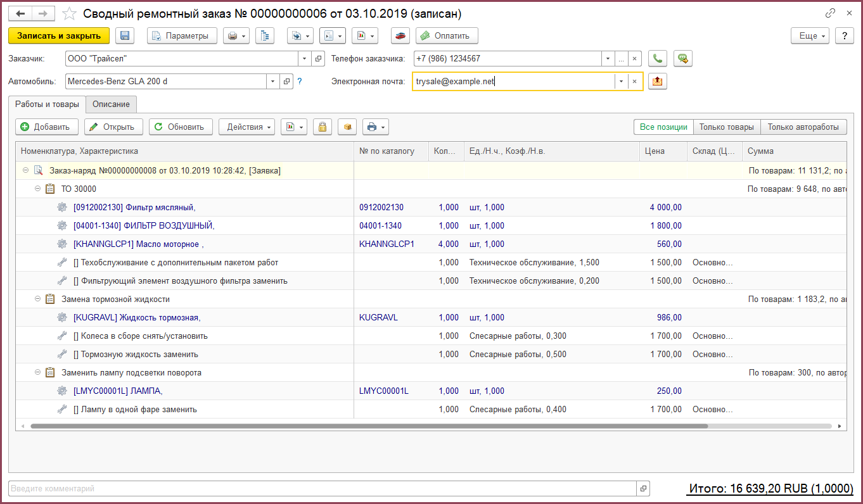Select the Масло моторное row

click(x=431, y=244)
